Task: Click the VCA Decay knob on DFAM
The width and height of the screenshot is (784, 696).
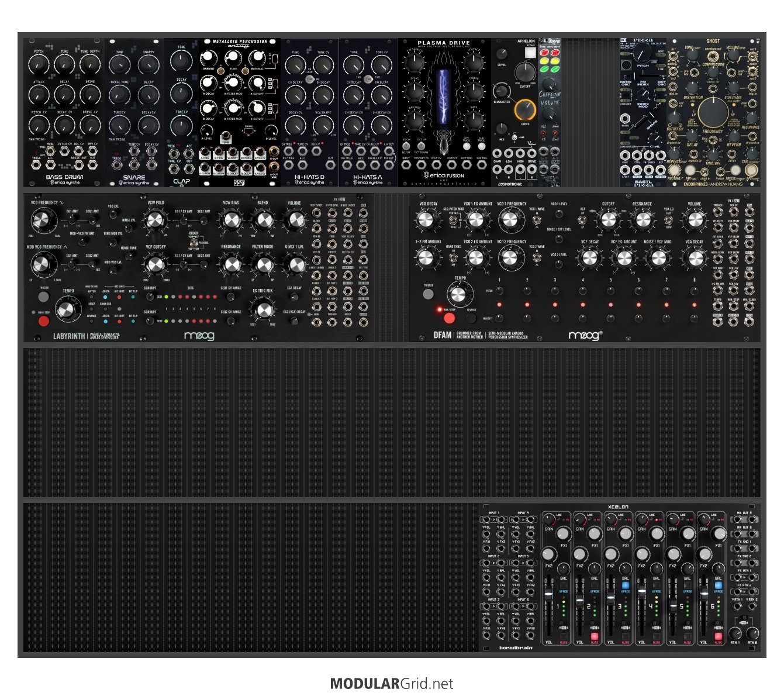Action: (695, 257)
